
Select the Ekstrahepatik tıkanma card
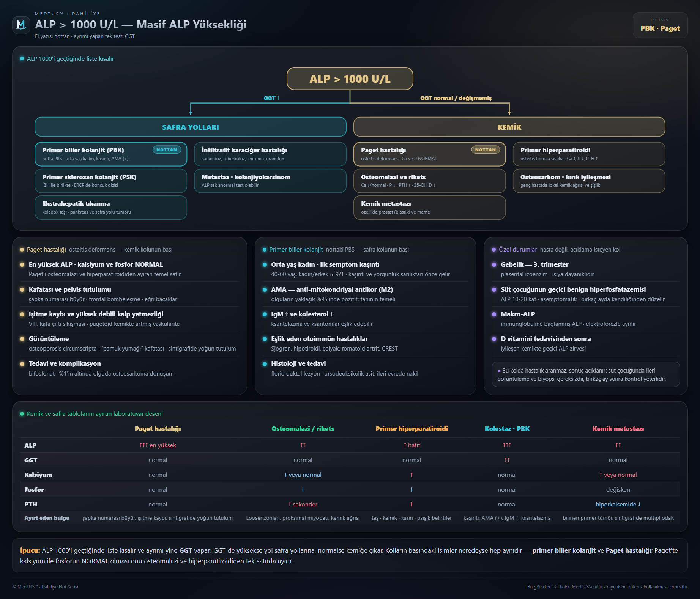coord(111,208)
